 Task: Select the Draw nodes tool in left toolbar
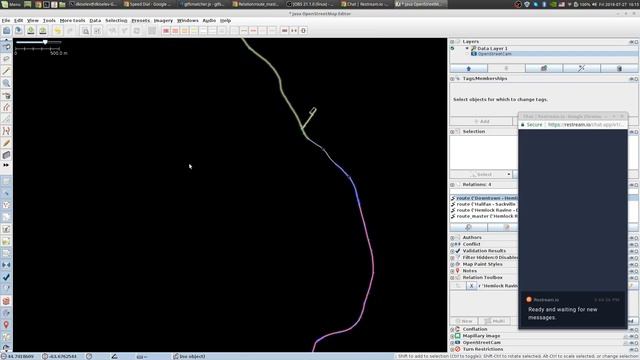coord(6,71)
